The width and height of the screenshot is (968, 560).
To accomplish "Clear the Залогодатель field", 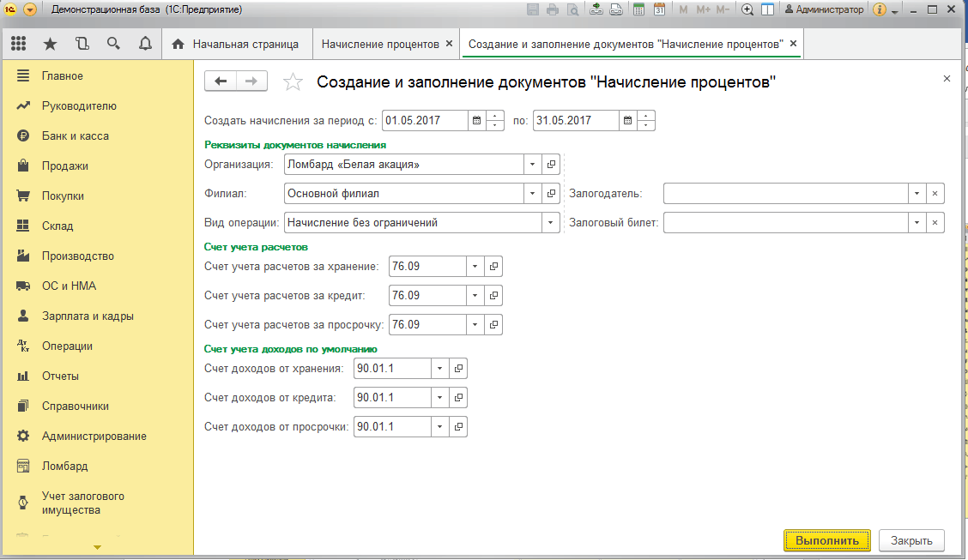I will [935, 194].
